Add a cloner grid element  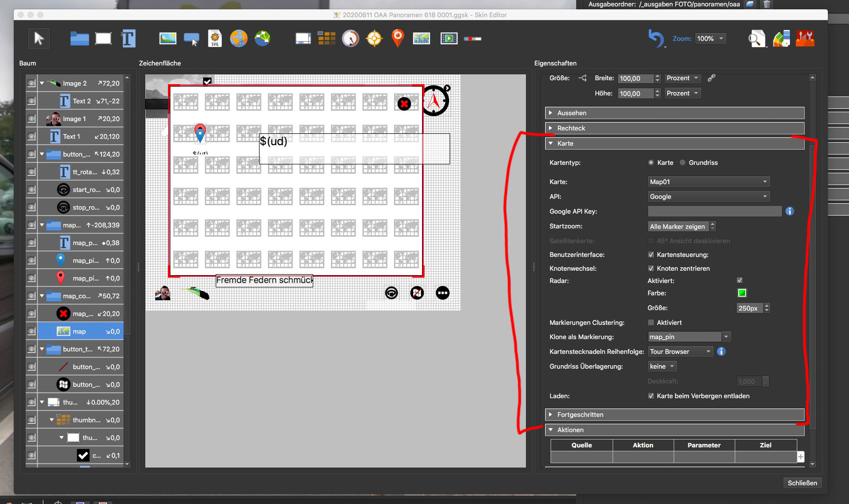click(x=327, y=38)
